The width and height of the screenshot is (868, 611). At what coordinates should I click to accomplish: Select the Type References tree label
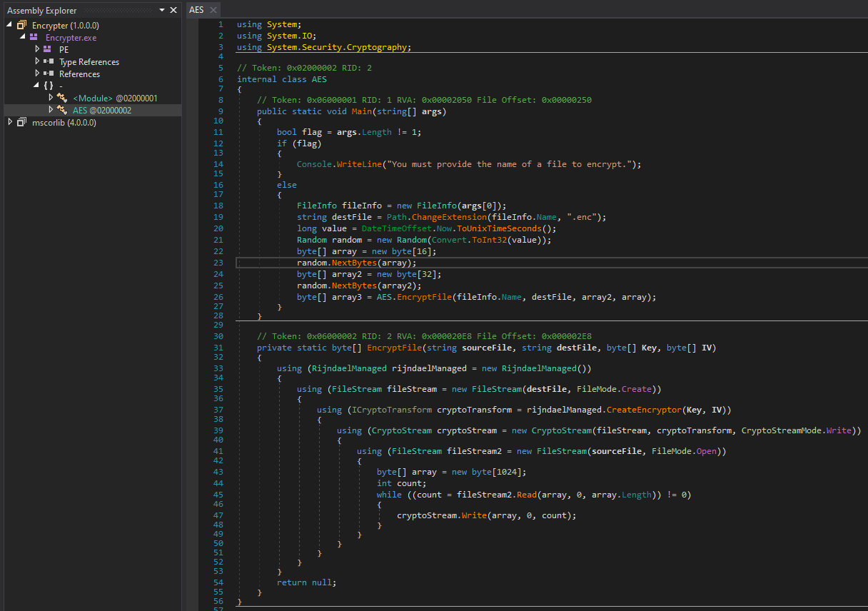tap(89, 62)
